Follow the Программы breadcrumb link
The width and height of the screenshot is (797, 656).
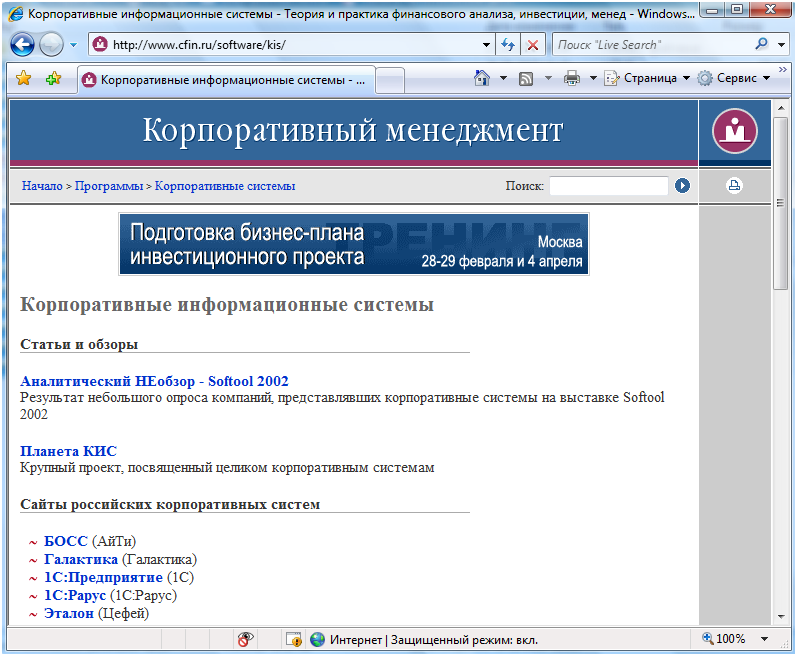109,186
